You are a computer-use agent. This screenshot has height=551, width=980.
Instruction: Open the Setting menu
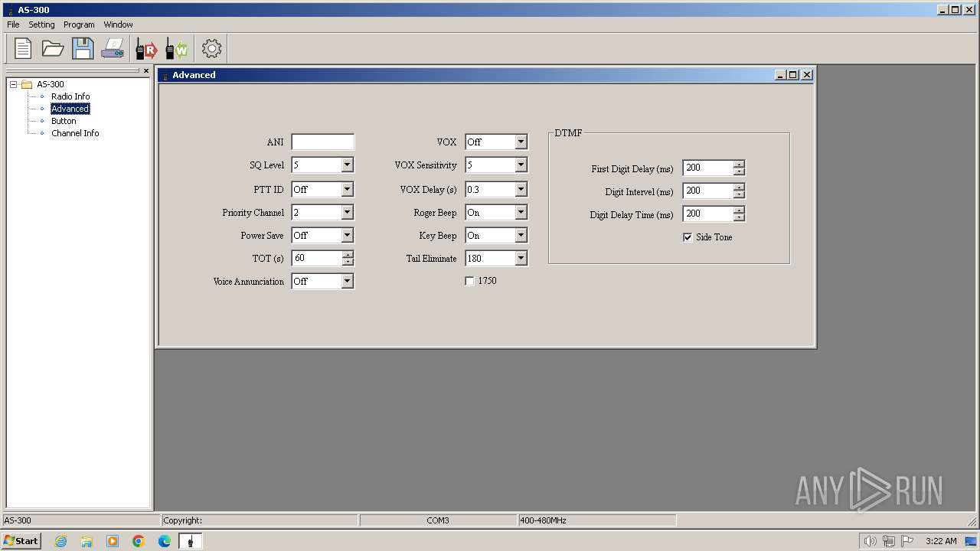pos(41,24)
